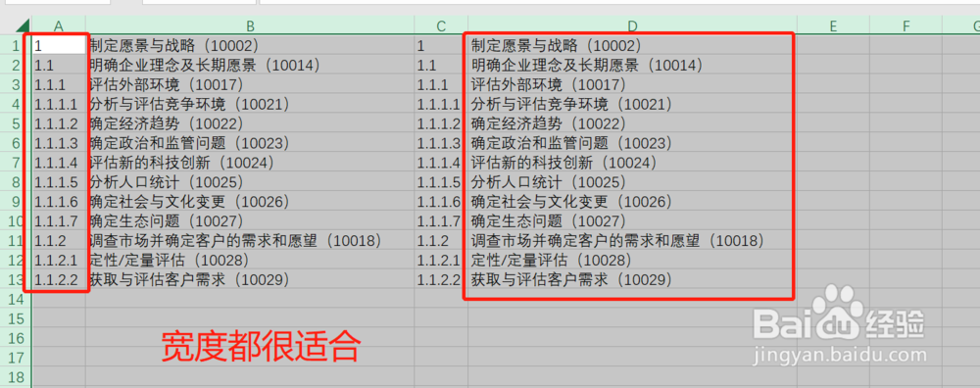Click cell A1 containing 1
The width and height of the screenshot is (980, 388).
[x=59, y=46]
